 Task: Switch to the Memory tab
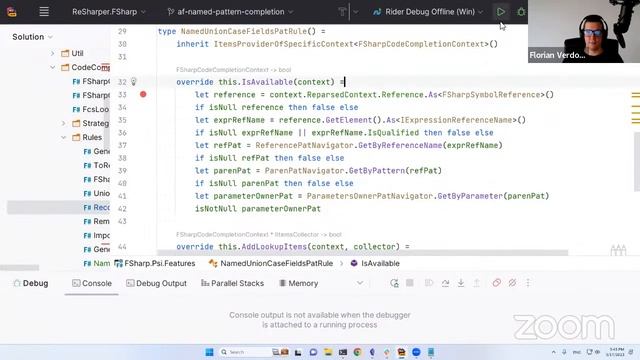(298, 283)
